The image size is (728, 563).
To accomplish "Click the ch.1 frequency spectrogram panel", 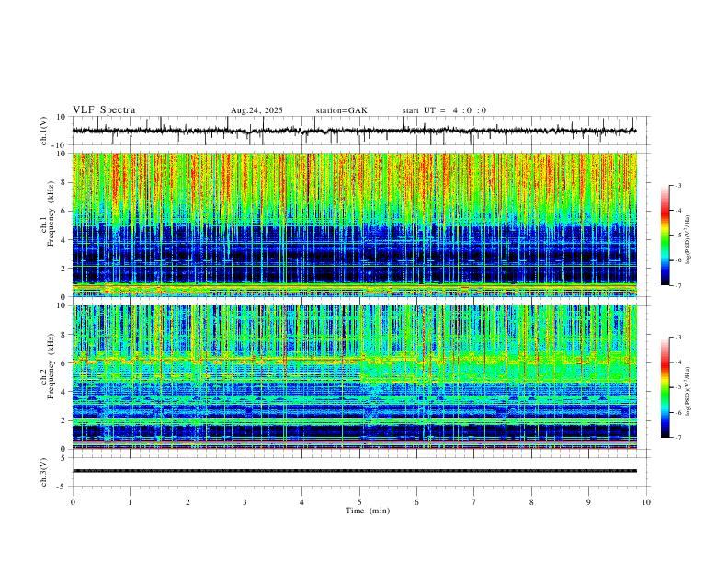I will tap(355, 224).
